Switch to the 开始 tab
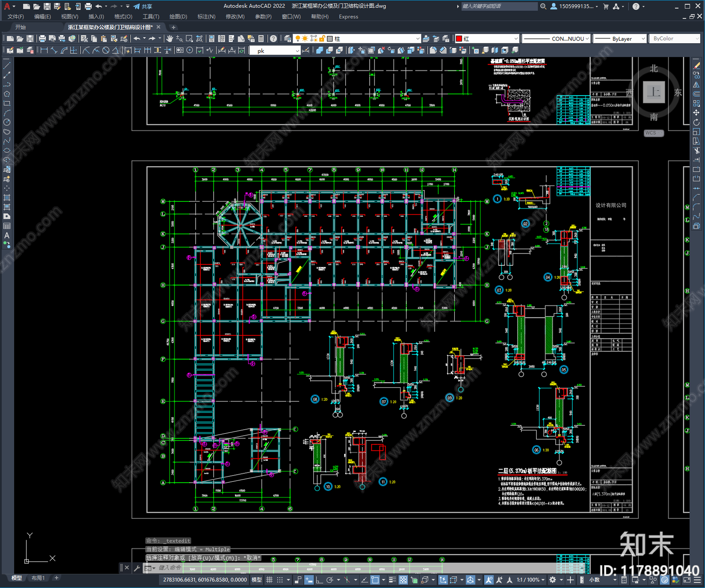This screenshot has width=705, height=588. click(21, 27)
